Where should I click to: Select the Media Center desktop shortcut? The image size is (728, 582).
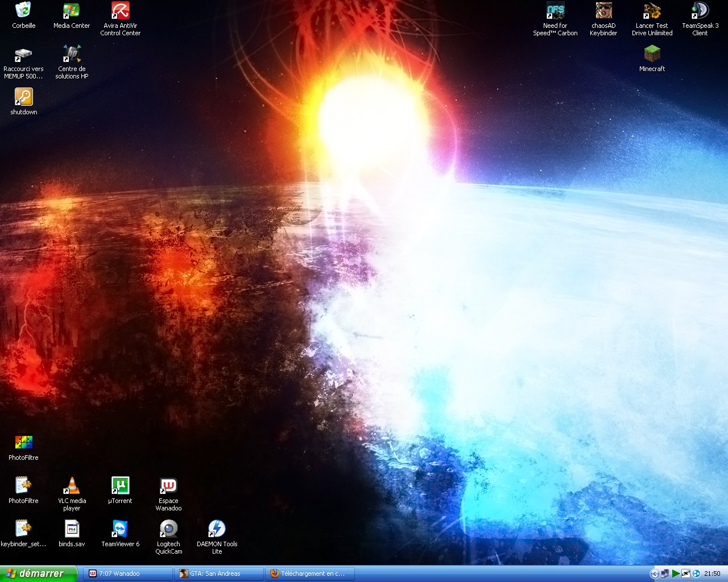[x=72, y=15]
